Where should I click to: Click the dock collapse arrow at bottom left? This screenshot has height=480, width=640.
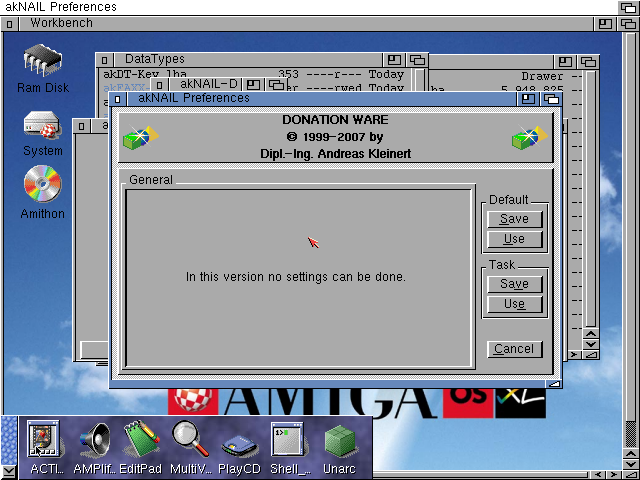[9, 472]
